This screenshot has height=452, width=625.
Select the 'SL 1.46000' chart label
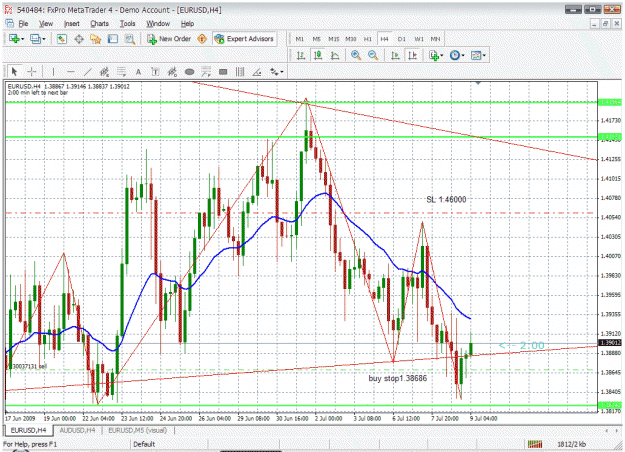click(446, 199)
